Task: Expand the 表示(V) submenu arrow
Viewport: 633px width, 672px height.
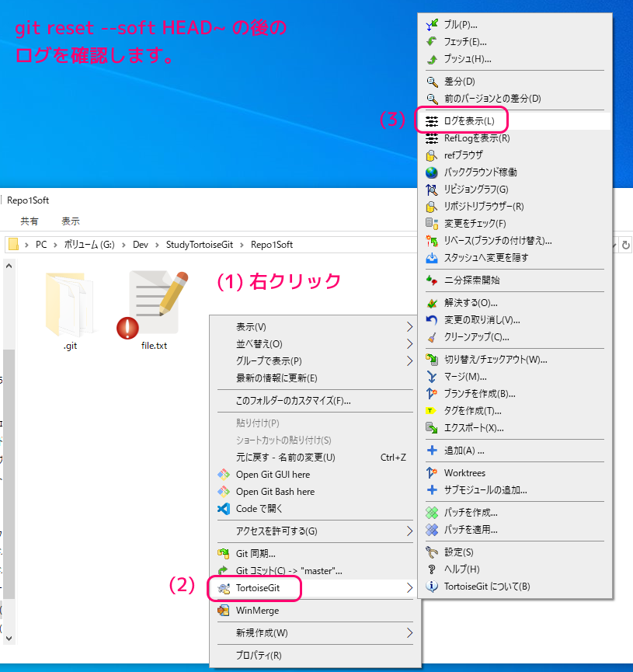Action: pyautogui.click(x=410, y=327)
